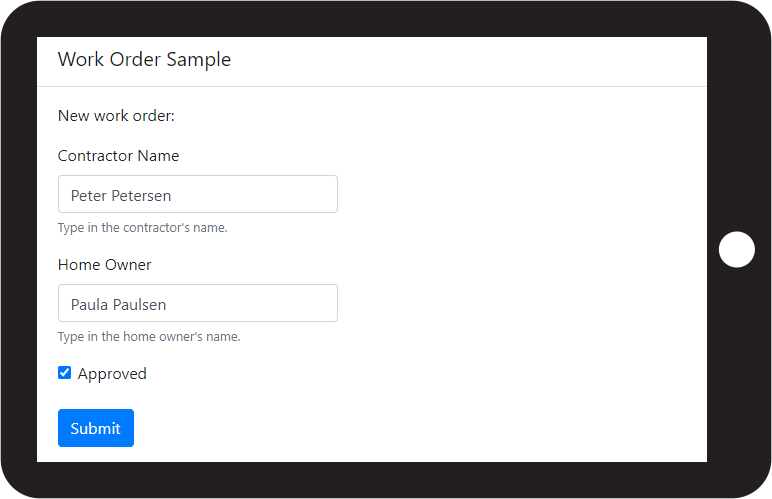
Task: Place cursor on the word 'Peter'
Action: coord(89,196)
